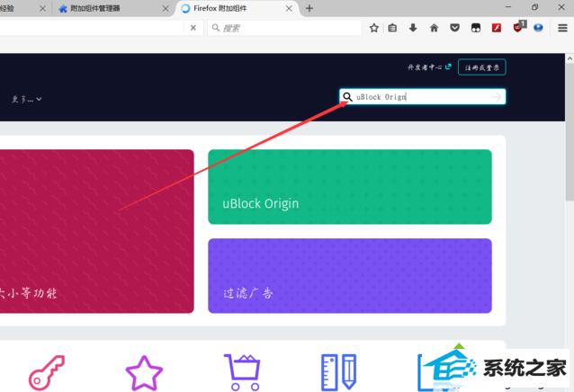Open the developer center link
Screen dimensions: 574x392
tap(429, 67)
